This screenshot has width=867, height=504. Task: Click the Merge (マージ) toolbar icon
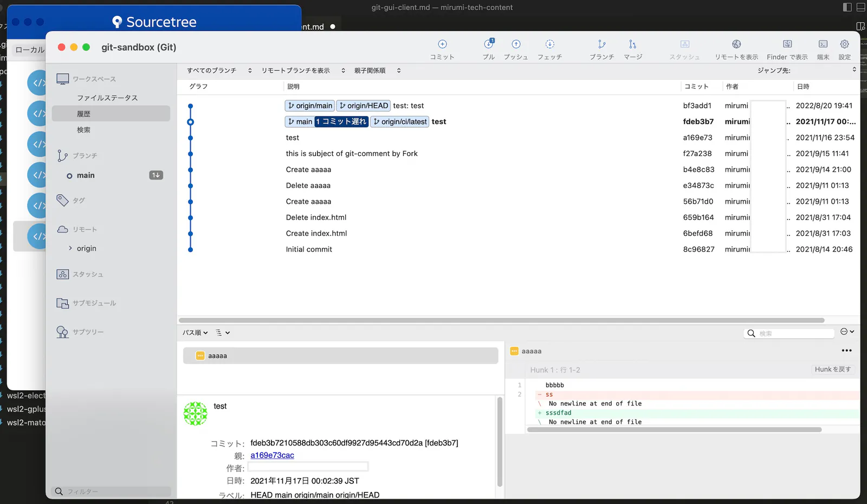632,44
